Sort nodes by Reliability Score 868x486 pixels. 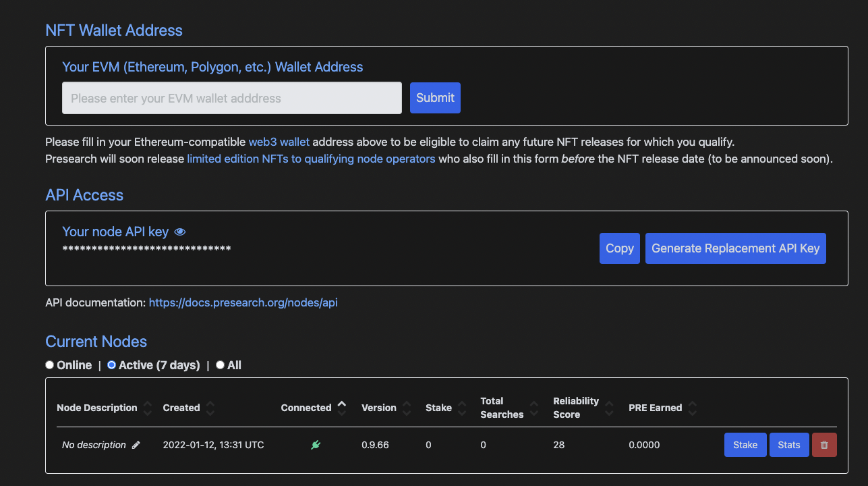click(610, 408)
